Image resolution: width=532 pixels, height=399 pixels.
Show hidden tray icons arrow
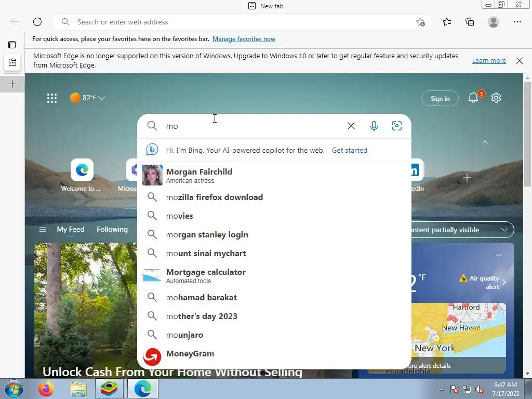442,390
